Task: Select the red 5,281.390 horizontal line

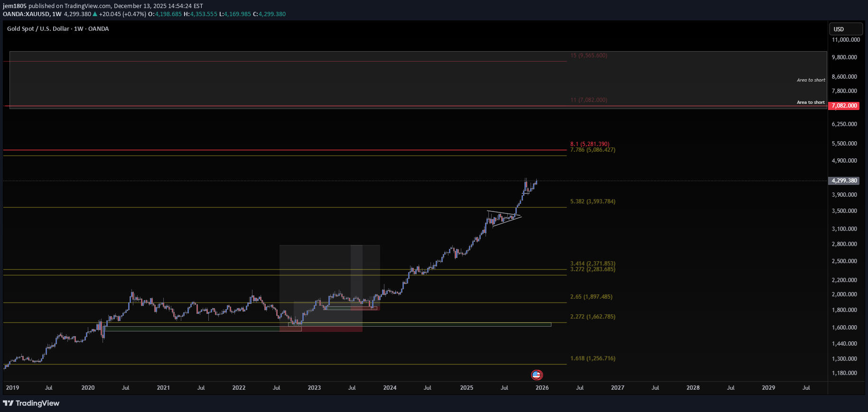Action: click(x=285, y=150)
